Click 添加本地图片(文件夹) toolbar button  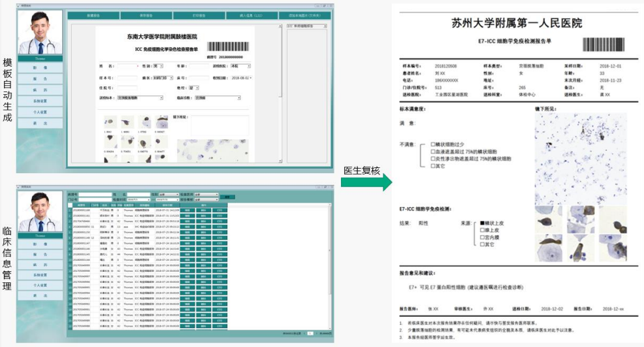point(304,16)
